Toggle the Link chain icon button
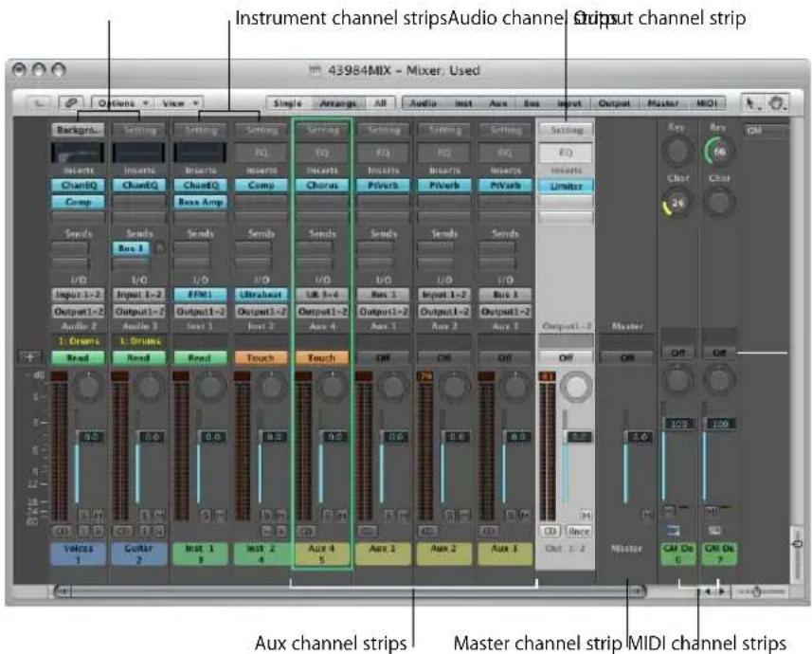The height and width of the screenshot is (654, 812). (70, 102)
